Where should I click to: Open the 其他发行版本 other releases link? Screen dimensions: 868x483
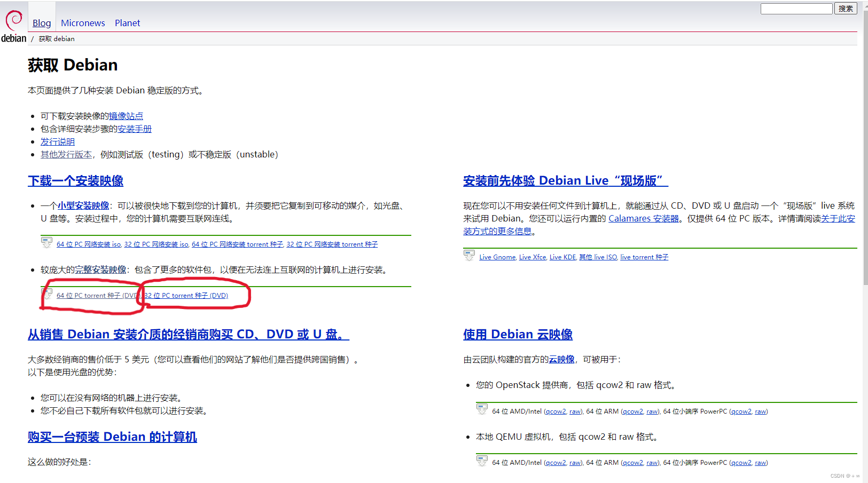66,154
